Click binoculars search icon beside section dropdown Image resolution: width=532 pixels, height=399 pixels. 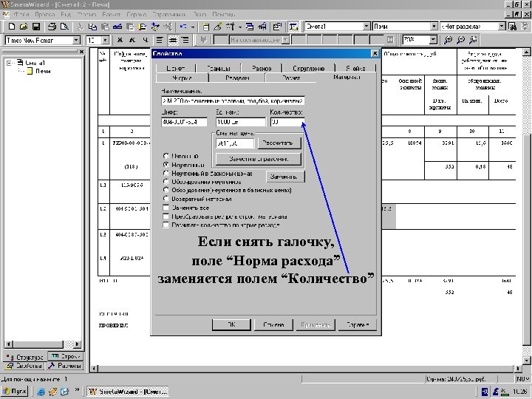[512, 27]
